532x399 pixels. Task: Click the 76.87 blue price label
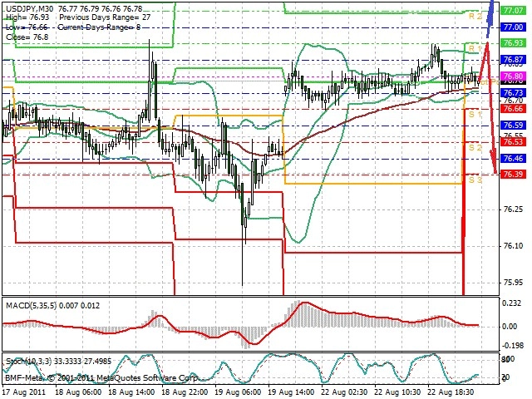click(514, 59)
